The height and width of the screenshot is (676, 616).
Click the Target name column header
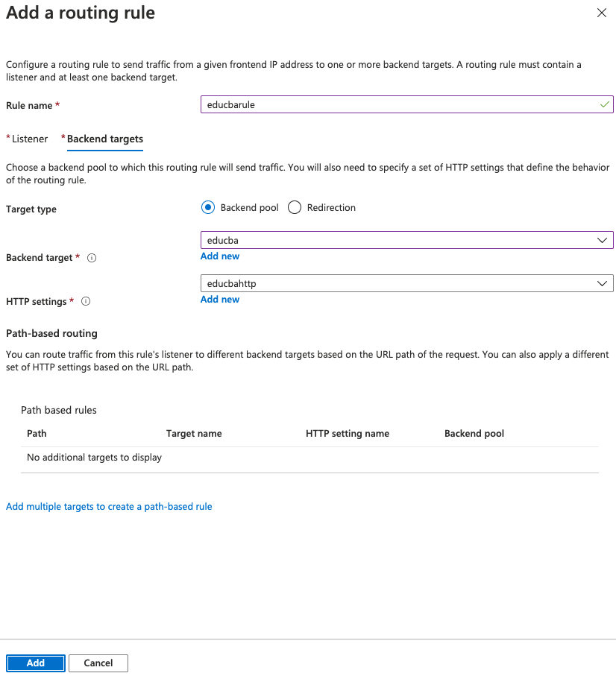[194, 434]
